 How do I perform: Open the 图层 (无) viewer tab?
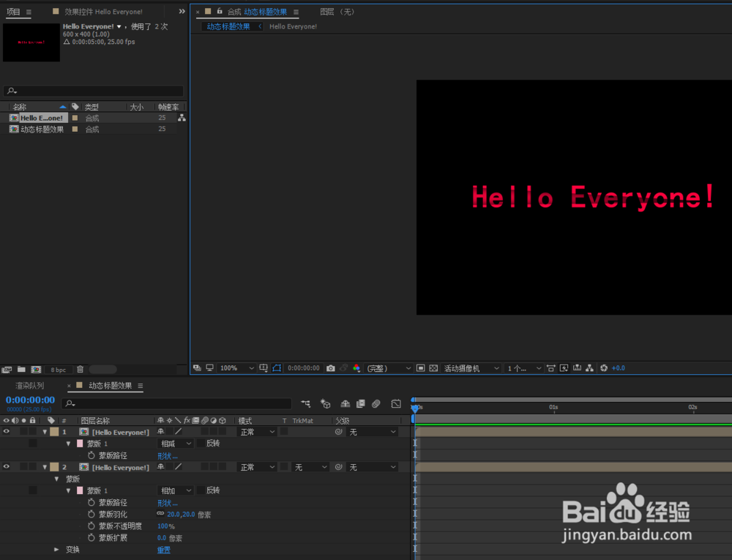click(x=337, y=12)
